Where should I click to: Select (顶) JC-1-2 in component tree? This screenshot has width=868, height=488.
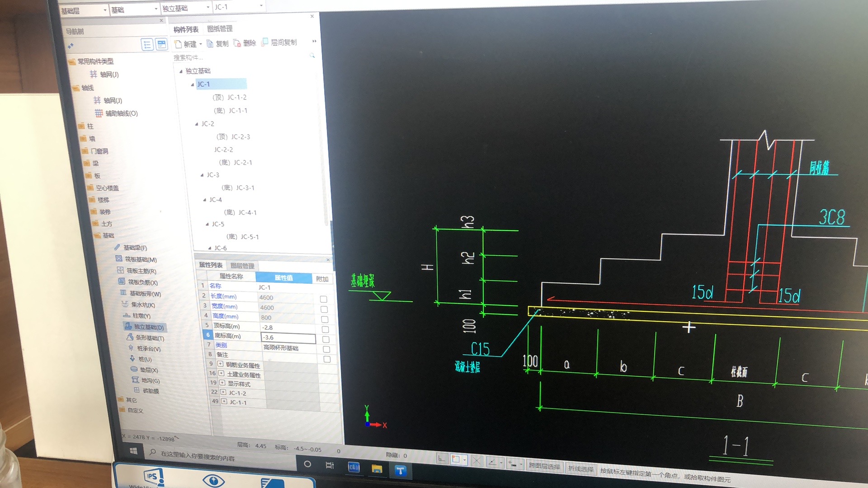230,97
